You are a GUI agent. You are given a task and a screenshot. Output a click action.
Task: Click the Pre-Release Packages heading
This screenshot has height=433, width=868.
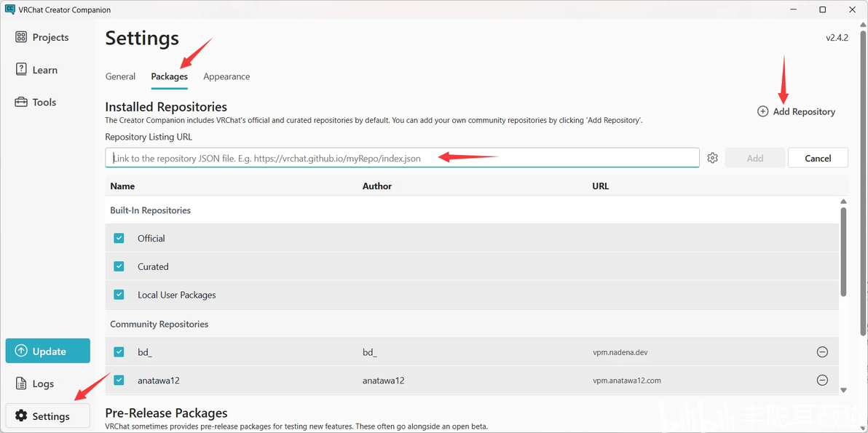166,413
